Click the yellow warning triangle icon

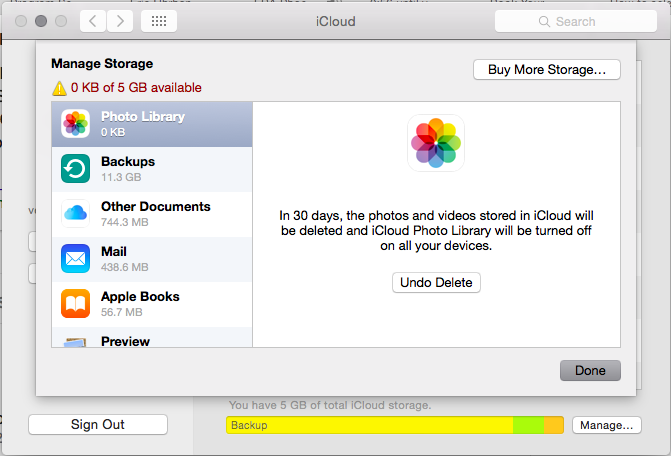tap(59, 89)
